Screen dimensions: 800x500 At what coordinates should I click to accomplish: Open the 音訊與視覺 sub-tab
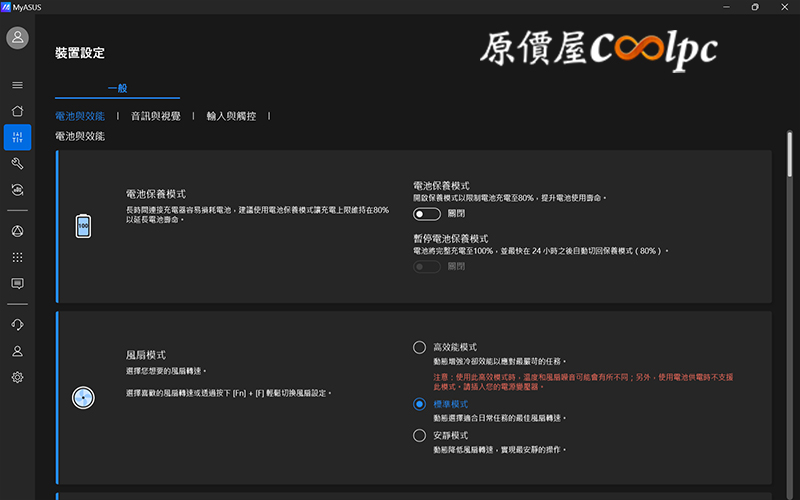pos(156,116)
